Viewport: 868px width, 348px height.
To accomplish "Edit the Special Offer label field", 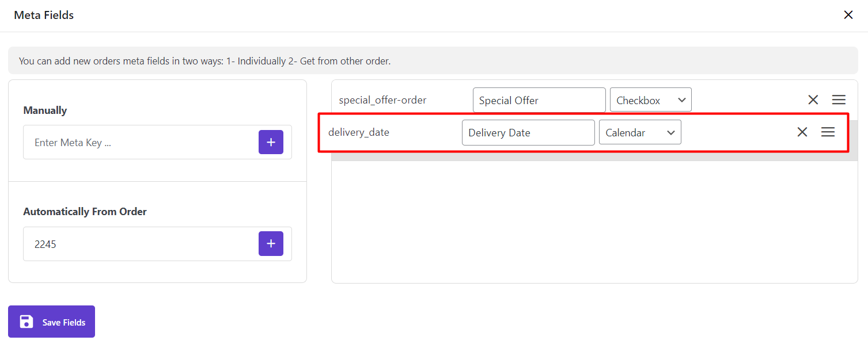I will coord(539,100).
